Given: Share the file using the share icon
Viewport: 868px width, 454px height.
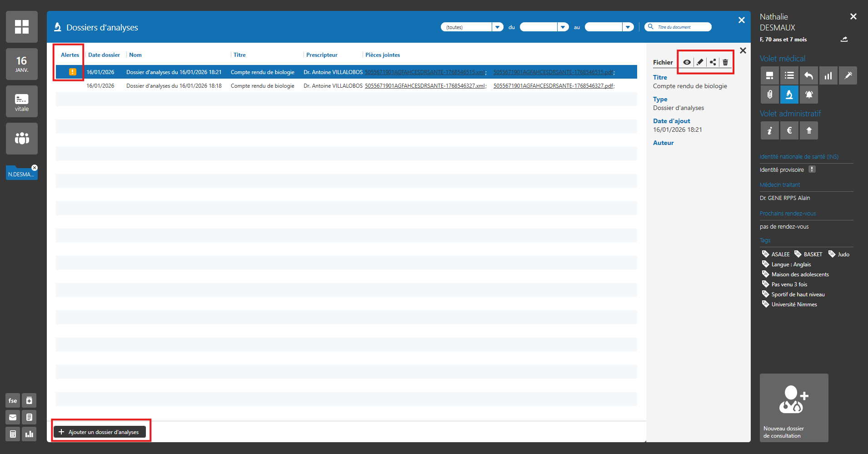Looking at the screenshot, I should (x=713, y=62).
